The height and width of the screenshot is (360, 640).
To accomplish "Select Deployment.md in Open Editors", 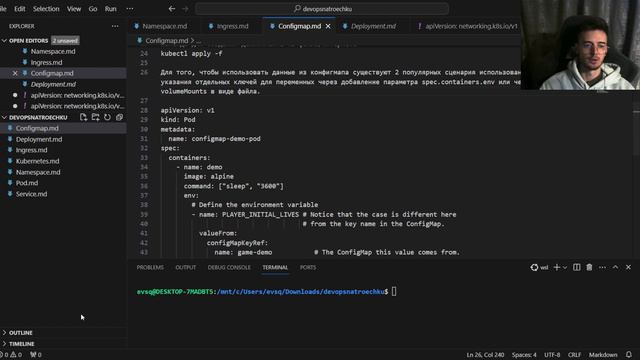I will click(x=53, y=84).
